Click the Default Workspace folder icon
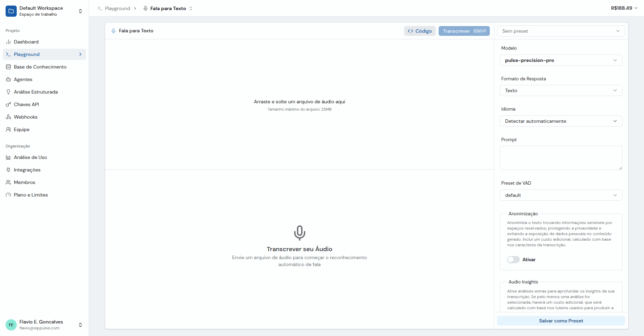 (x=11, y=11)
